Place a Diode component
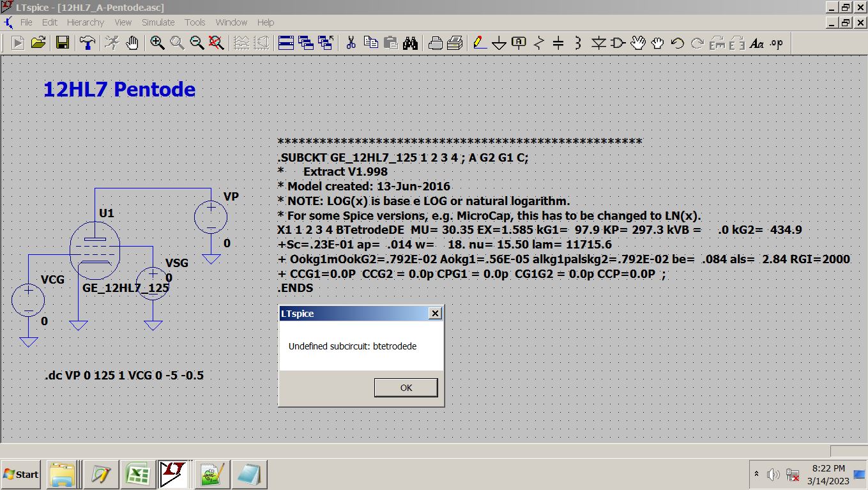Screen dimensions: 868x490 598,43
